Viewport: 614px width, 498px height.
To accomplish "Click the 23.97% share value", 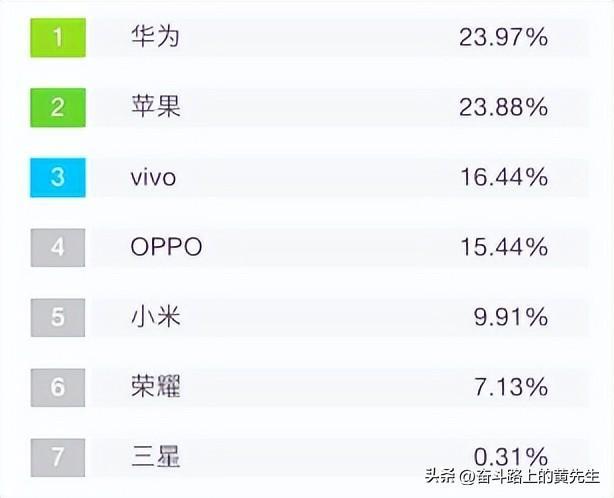I will click(x=503, y=38).
